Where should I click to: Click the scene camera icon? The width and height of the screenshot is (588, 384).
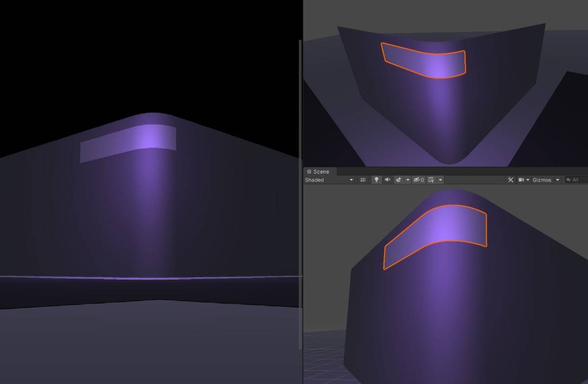coord(521,180)
